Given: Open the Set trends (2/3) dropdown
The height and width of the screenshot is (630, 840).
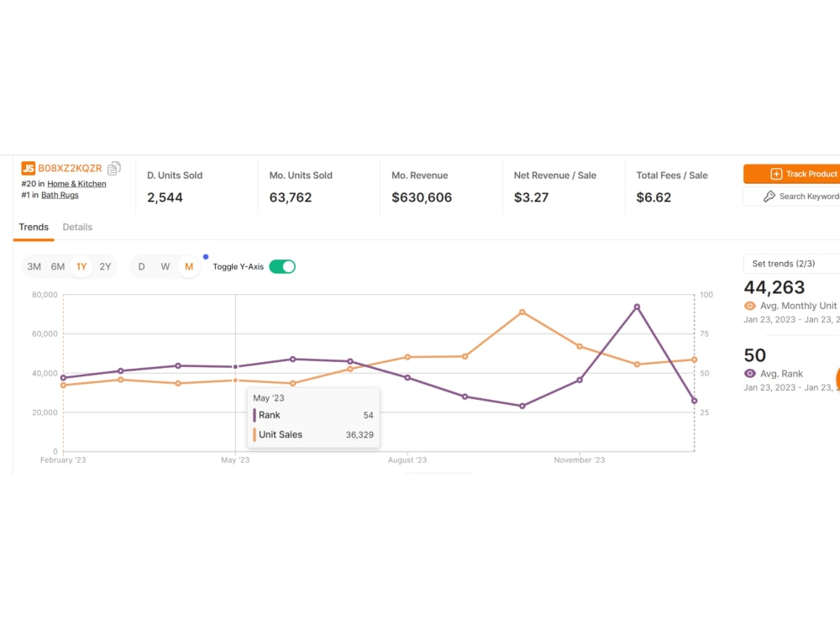Looking at the screenshot, I should coord(792,264).
